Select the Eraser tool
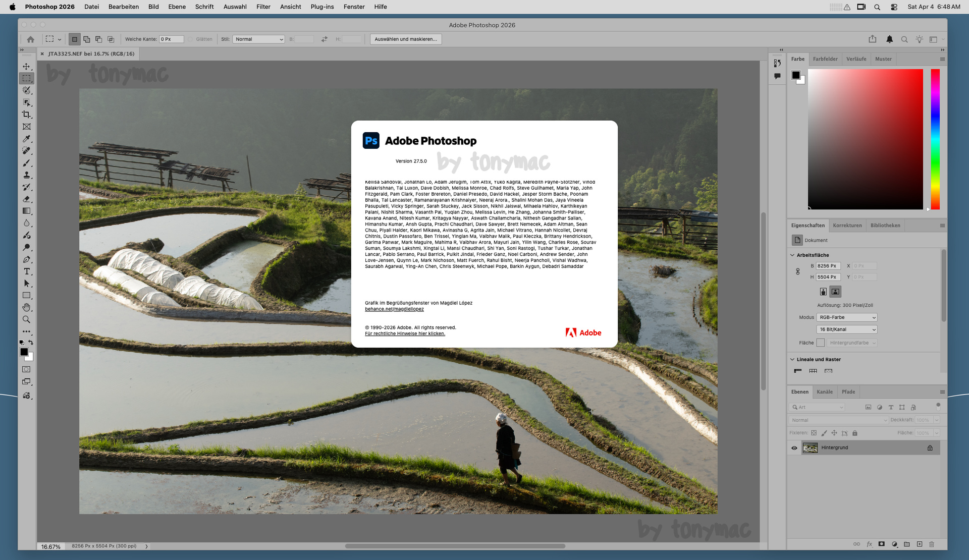This screenshot has width=969, height=560. [26, 199]
